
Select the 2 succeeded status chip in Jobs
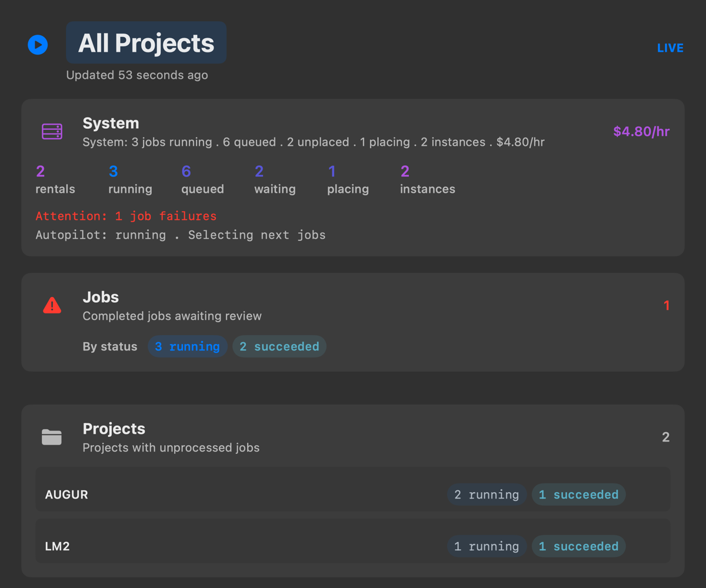point(279,346)
